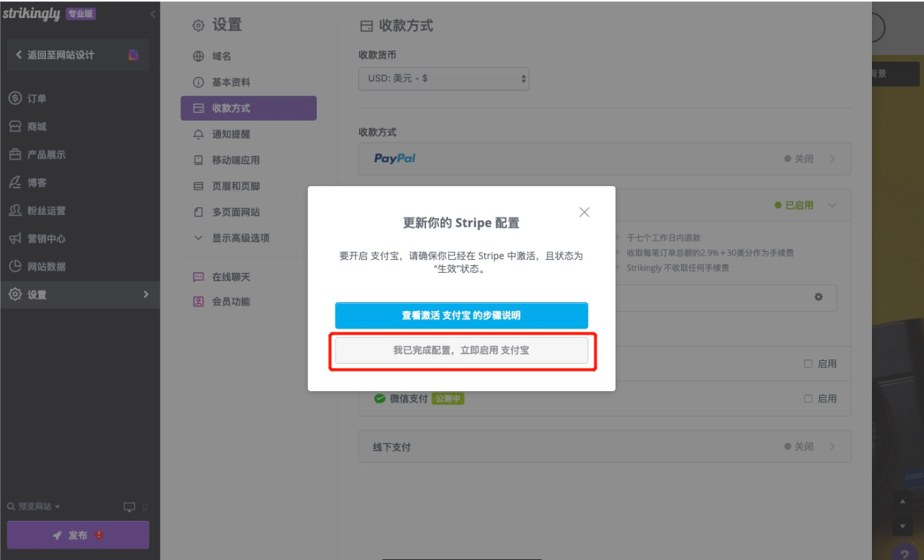Close the Stripe configuration dialog
This screenshot has width=924, height=560.
click(x=584, y=212)
